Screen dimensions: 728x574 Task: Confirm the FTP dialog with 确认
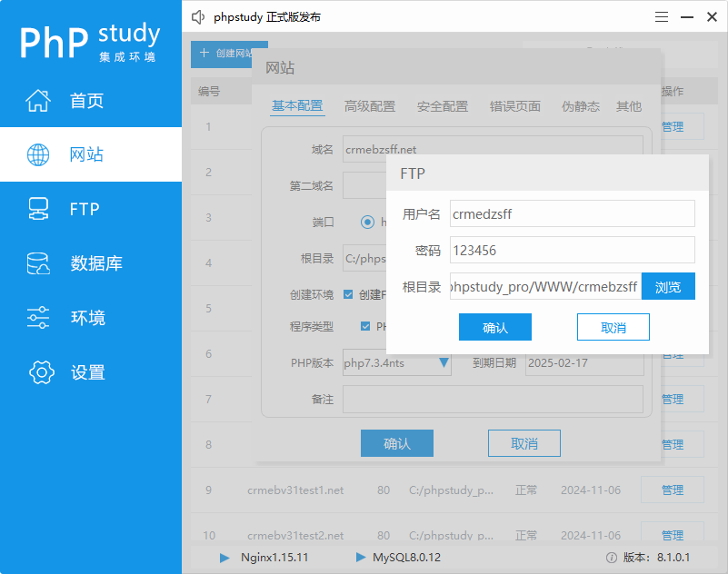coord(495,328)
